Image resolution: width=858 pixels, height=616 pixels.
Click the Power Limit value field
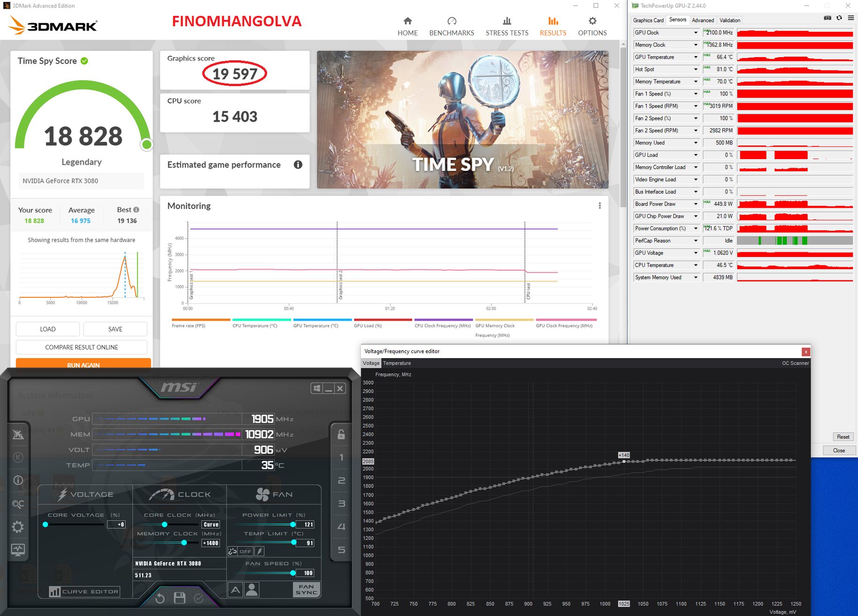(305, 524)
